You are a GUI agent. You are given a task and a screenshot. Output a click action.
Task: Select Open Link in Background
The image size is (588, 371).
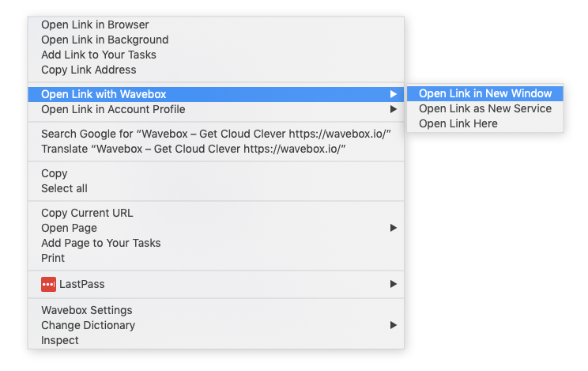(104, 40)
